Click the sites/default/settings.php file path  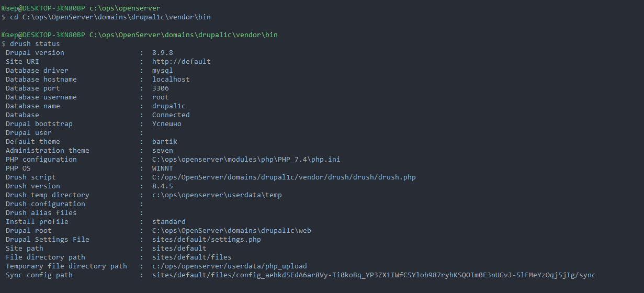point(206,240)
